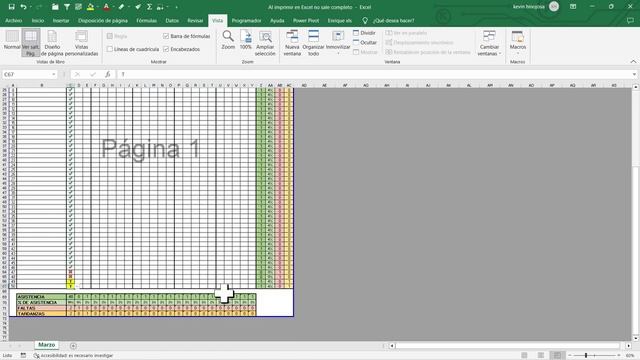Switch to the Inicio tab
The width and height of the screenshot is (640, 360).
coord(38,20)
